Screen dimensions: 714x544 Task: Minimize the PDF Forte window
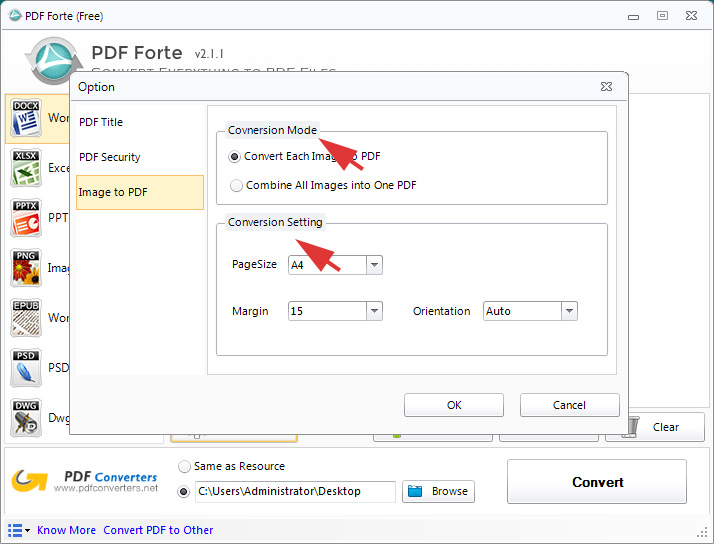[x=633, y=17]
